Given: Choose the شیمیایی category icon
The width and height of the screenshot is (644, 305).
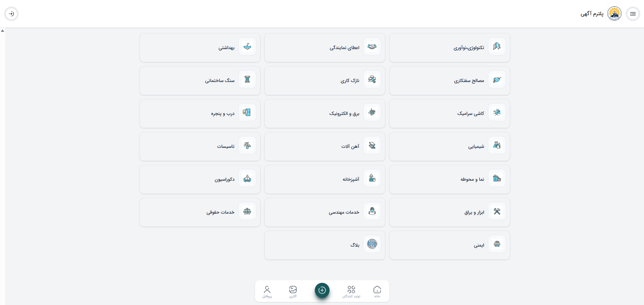Looking at the screenshot, I should [x=497, y=145].
